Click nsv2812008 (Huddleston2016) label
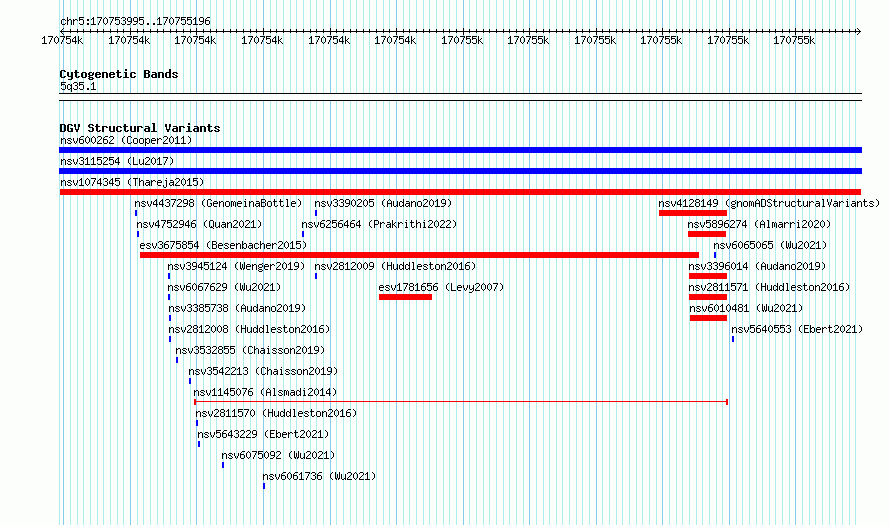The image size is (890, 525). click(x=249, y=329)
